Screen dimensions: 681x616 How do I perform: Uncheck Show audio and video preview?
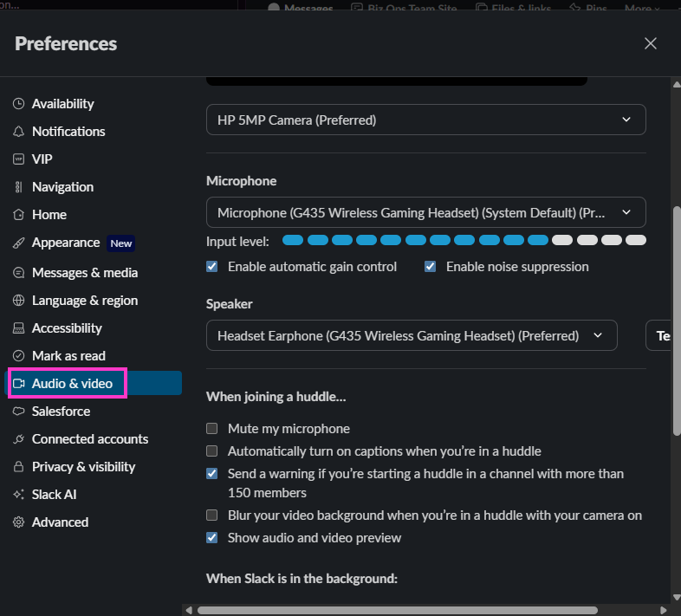coord(212,538)
